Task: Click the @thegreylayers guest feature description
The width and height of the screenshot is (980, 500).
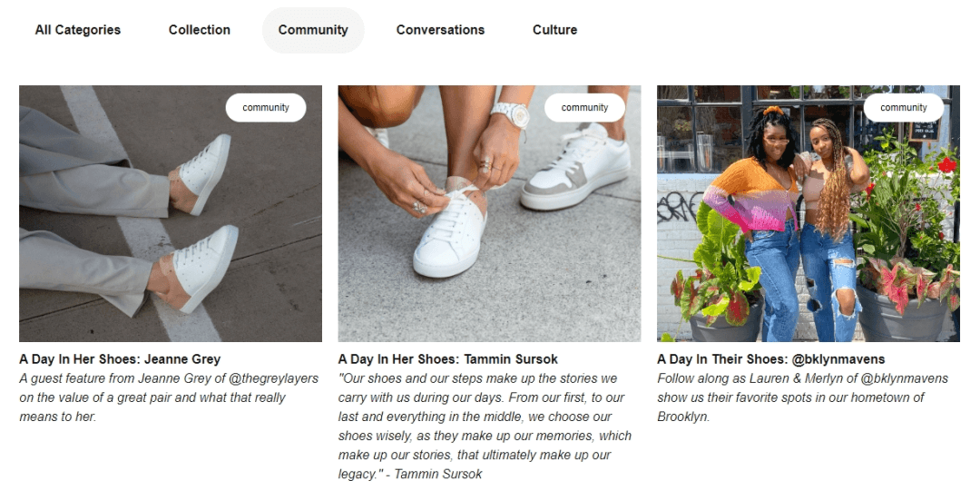Action: (169, 397)
